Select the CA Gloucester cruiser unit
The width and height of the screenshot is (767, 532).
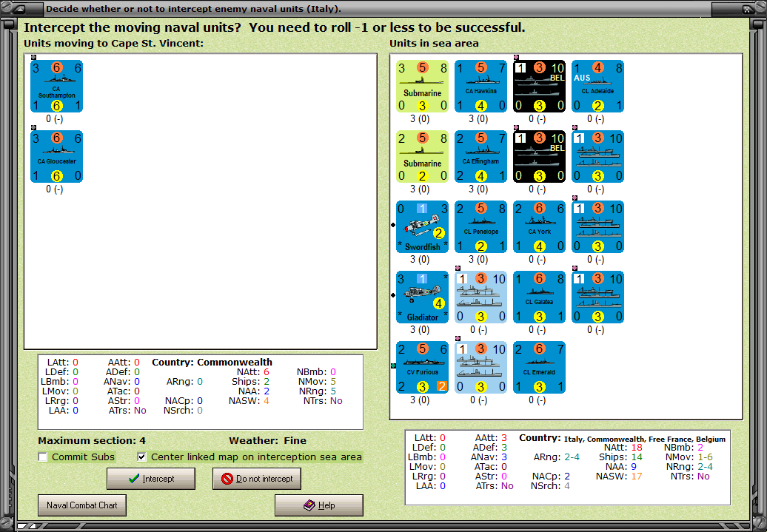coord(56,156)
